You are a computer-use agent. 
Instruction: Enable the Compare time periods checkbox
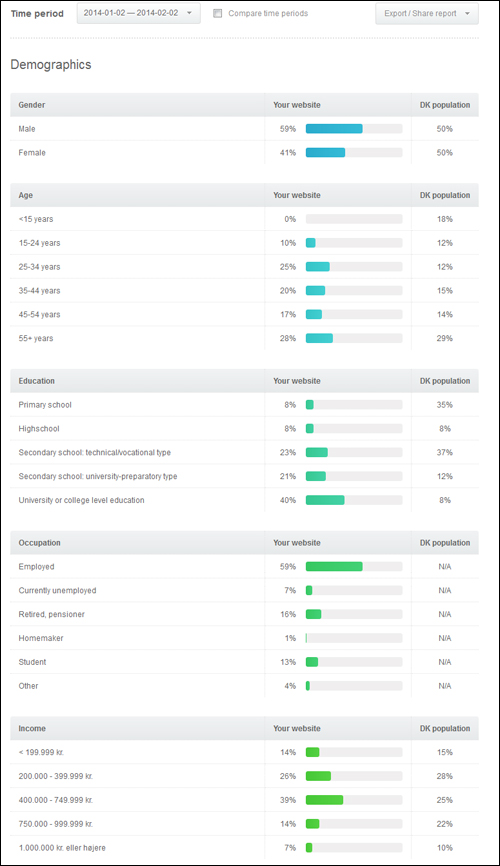click(x=218, y=13)
